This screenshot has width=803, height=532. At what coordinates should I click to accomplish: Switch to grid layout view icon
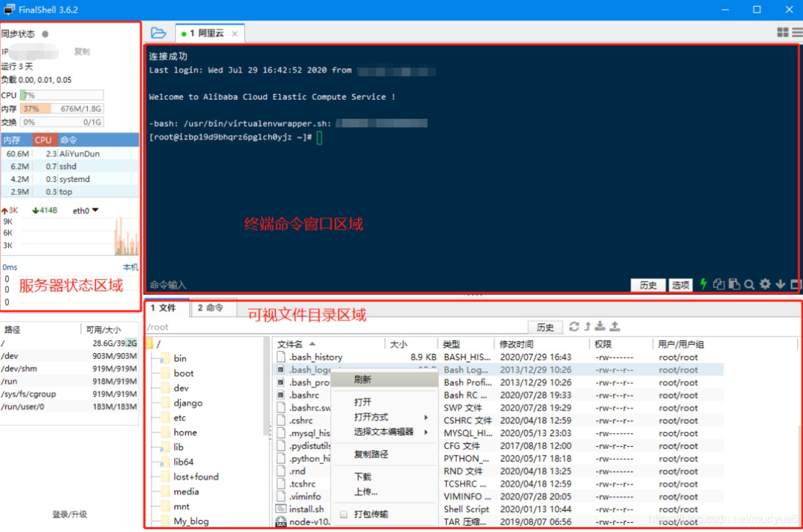point(782,32)
